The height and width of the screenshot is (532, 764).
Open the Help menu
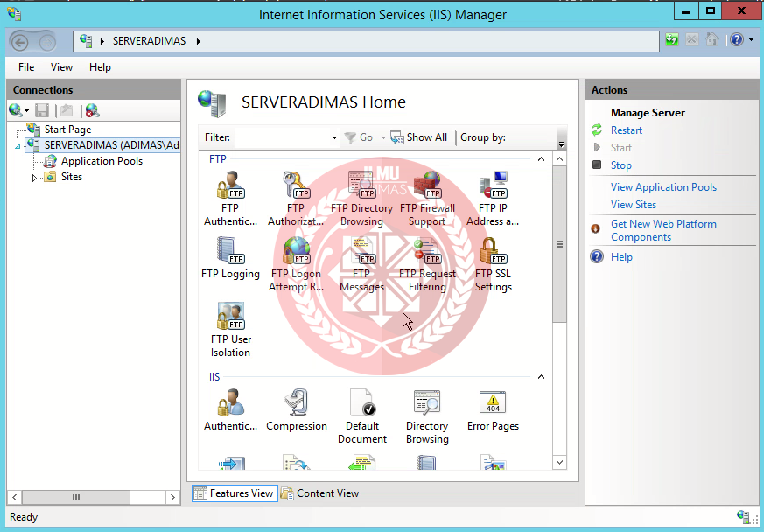tap(100, 66)
